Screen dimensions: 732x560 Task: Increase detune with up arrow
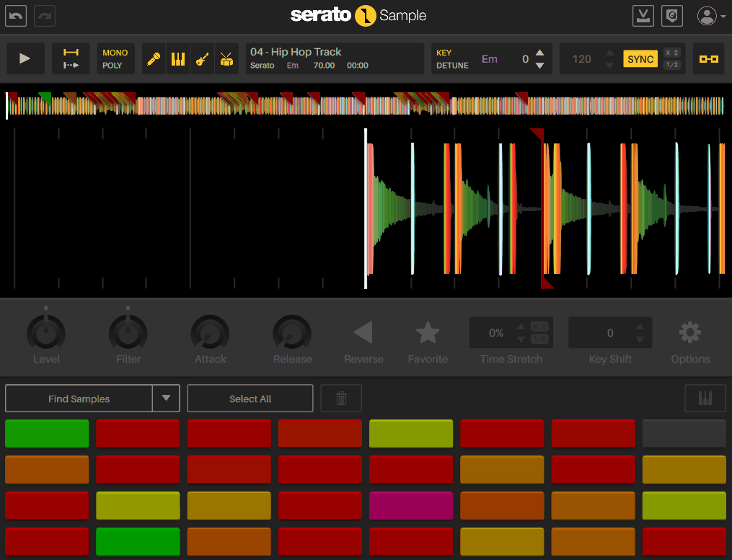pos(539,53)
